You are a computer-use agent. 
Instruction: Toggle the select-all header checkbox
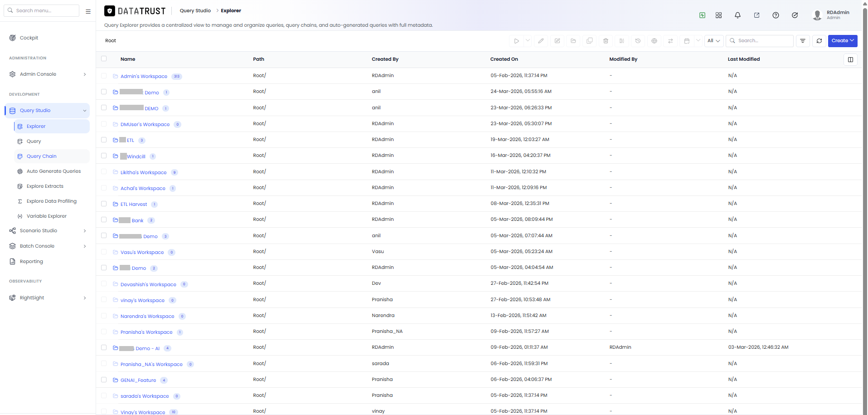[104, 59]
